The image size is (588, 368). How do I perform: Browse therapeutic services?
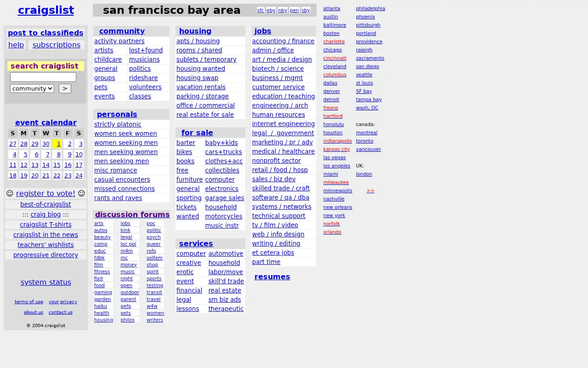pos(226,309)
